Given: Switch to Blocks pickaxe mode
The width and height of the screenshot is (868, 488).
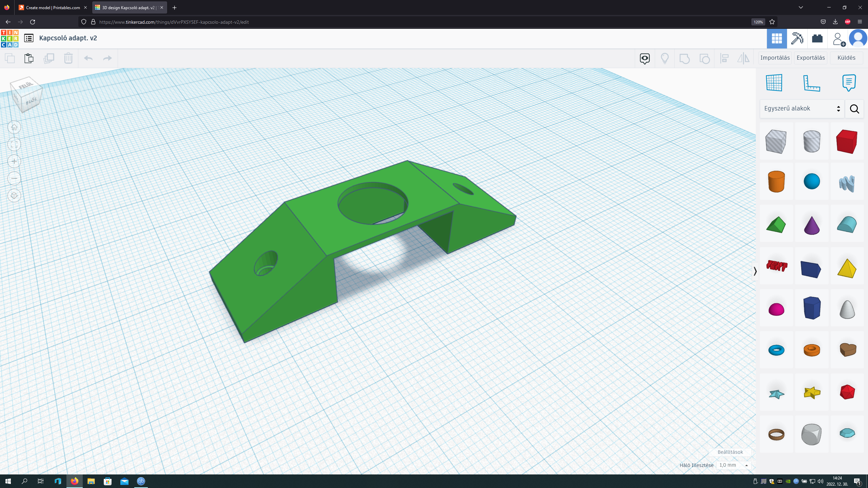Looking at the screenshot, I should (797, 39).
